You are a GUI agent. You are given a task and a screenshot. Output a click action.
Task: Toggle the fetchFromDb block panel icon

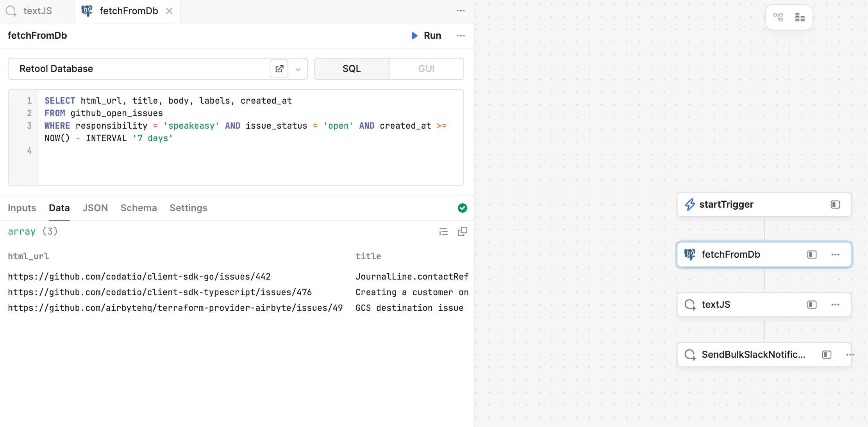point(812,255)
